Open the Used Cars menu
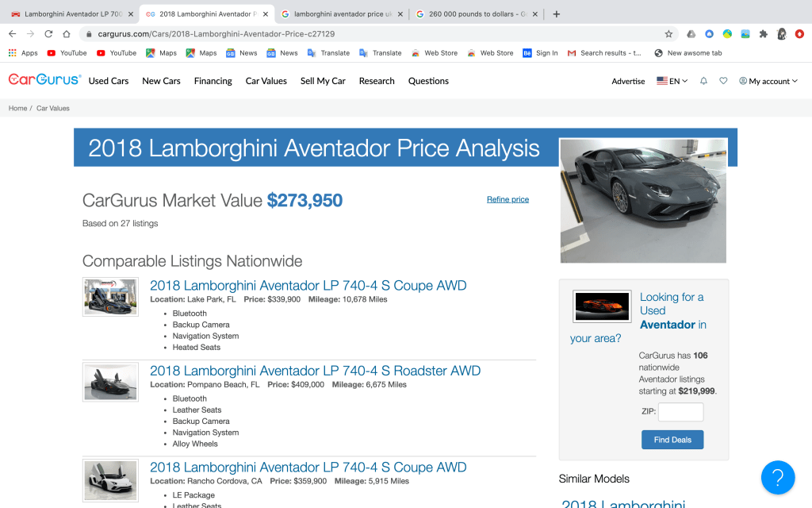Image resolution: width=812 pixels, height=508 pixels. tap(109, 81)
